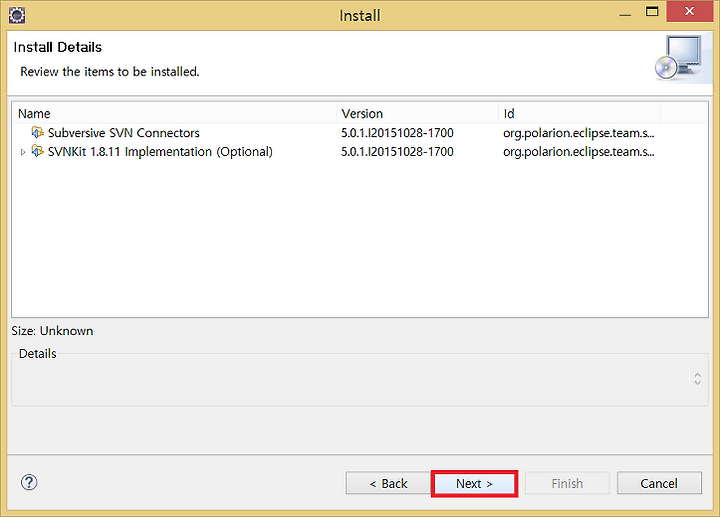This screenshot has width=720, height=517.
Task: Click the Subversive SVN Connectors feature icon
Action: (37, 133)
